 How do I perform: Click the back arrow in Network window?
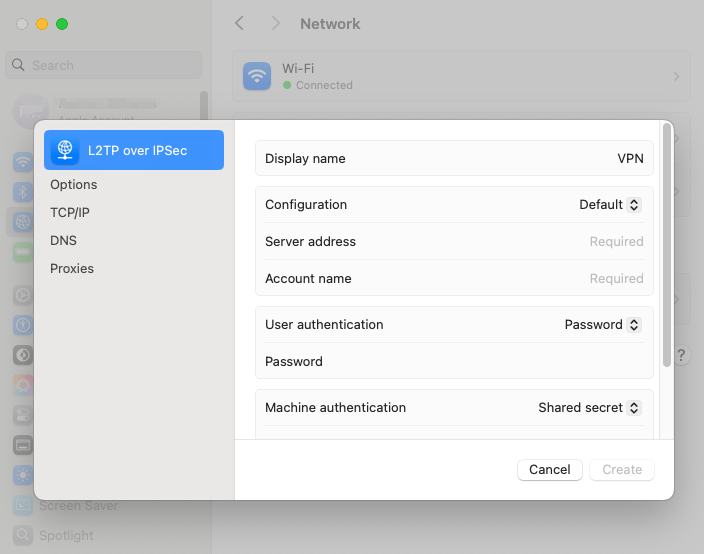239,23
